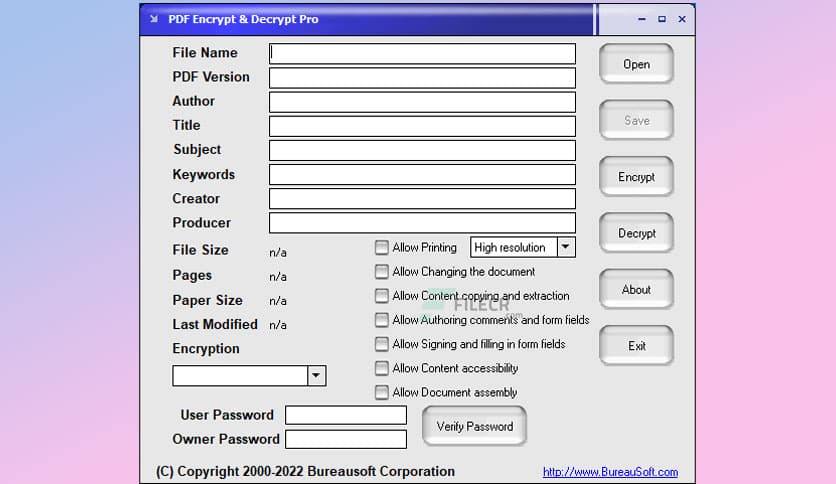
Task: Click the Open button
Action: pyautogui.click(x=636, y=64)
